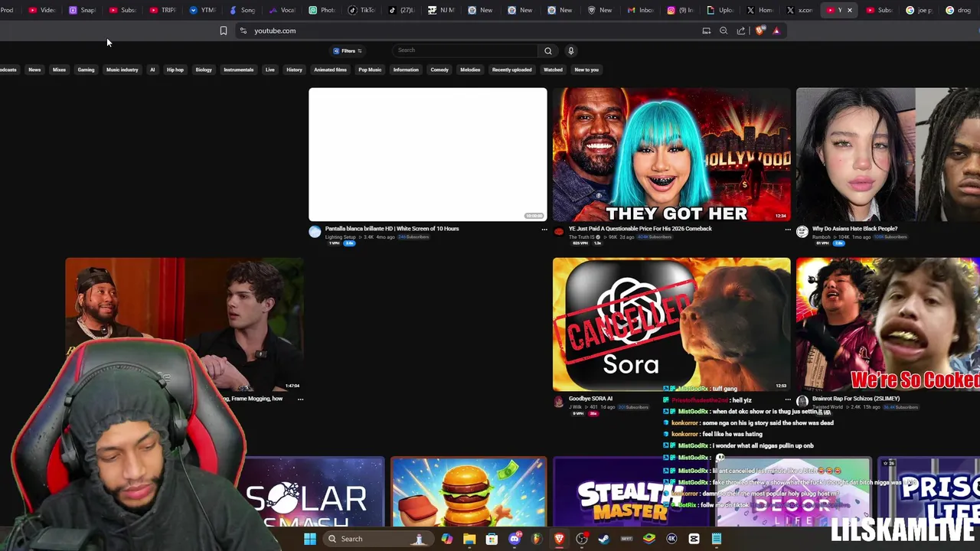Select the News category chip
Viewport: 980px width, 551px height.
pyautogui.click(x=34, y=70)
